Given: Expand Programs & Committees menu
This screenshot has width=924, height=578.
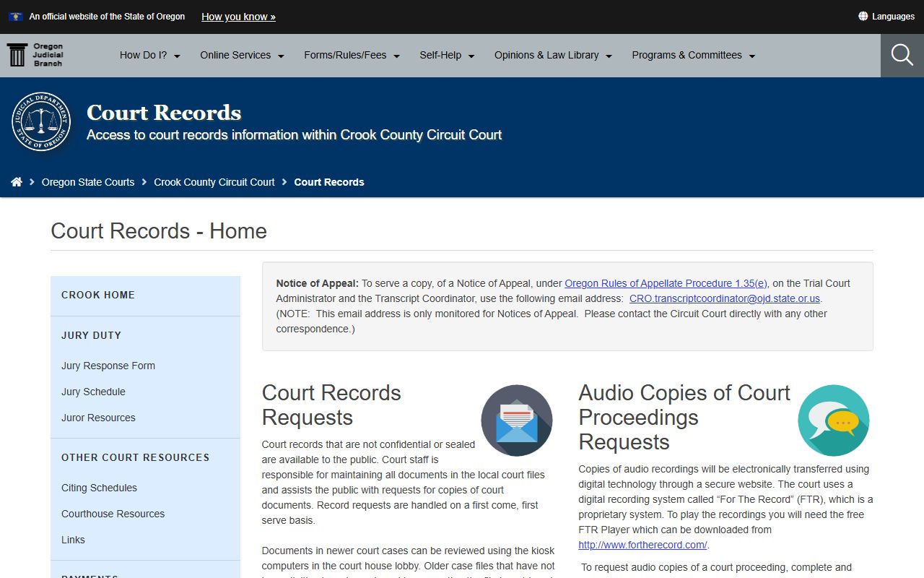Looking at the screenshot, I should (694, 55).
